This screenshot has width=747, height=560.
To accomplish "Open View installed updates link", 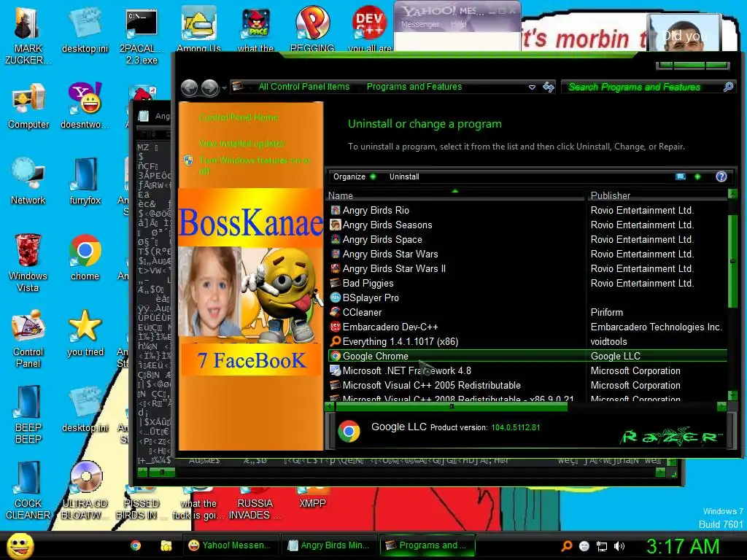I will 241,144.
